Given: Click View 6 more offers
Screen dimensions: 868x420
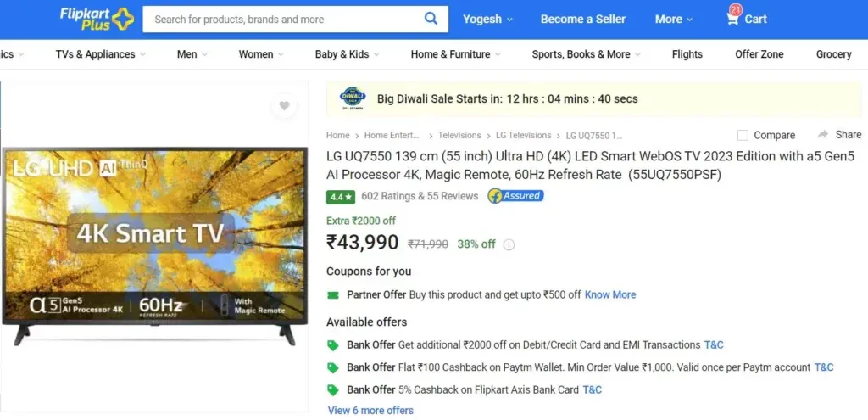Looking at the screenshot, I should (370, 411).
